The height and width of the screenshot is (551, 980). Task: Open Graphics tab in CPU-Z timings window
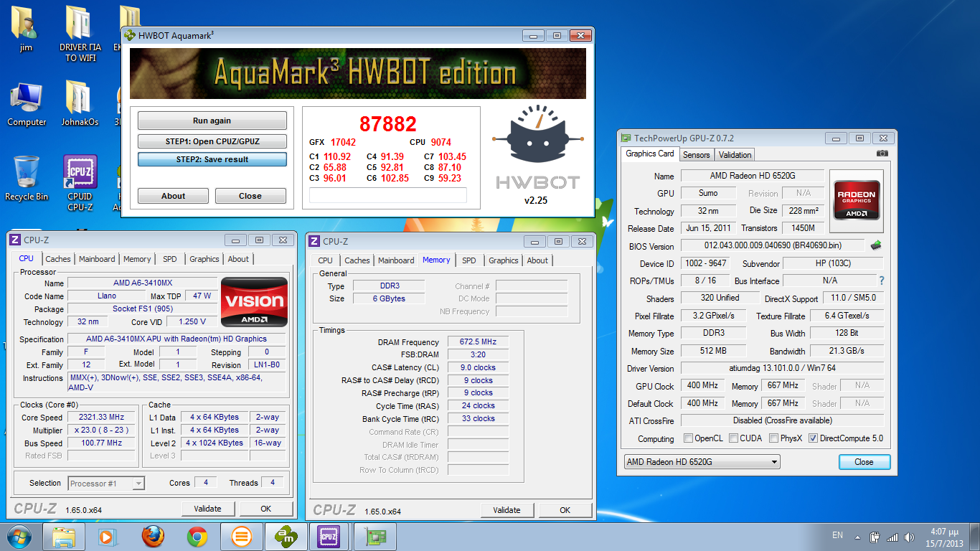[504, 260]
